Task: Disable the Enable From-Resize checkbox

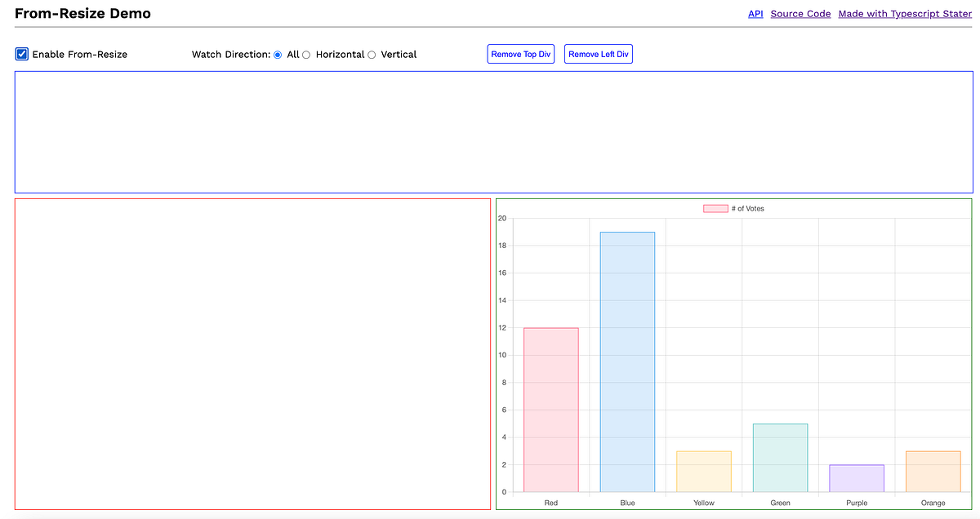Action: pos(21,54)
